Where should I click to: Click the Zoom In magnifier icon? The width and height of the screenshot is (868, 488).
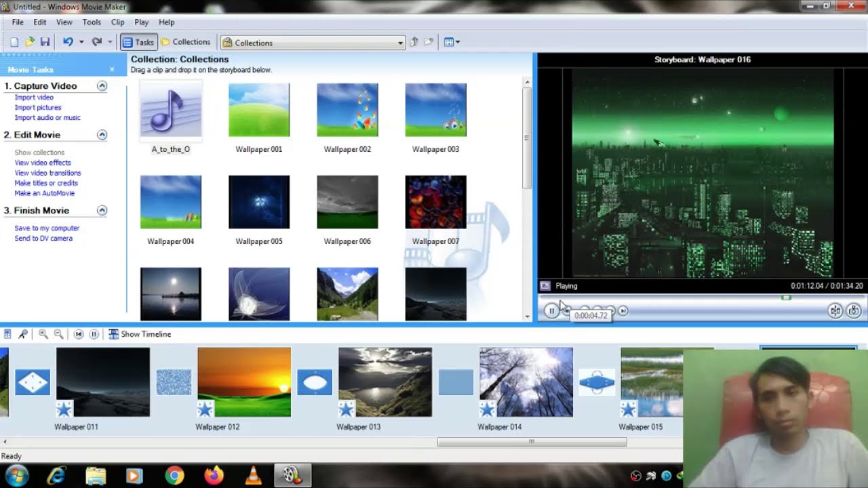43,334
